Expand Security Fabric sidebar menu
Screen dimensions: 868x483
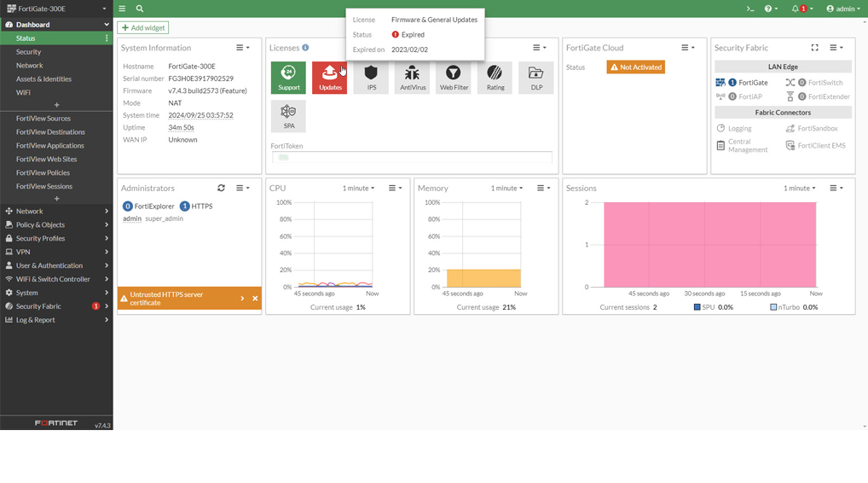coord(56,306)
